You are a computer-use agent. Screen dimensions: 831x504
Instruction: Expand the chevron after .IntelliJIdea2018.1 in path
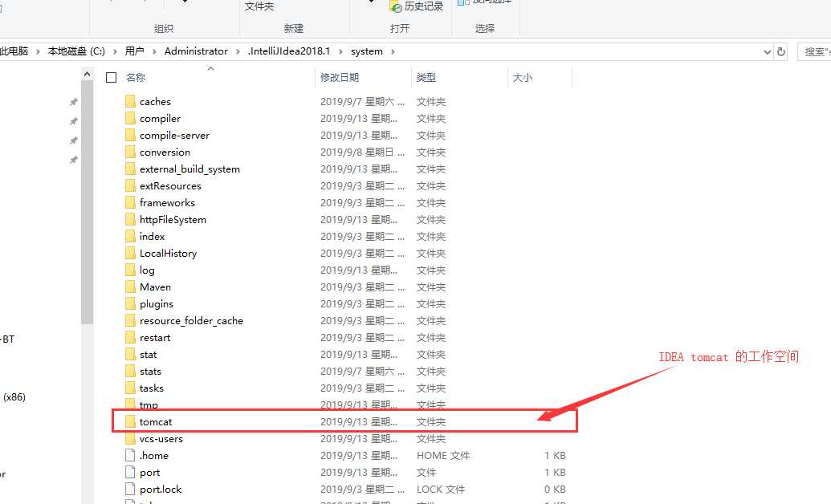click(x=340, y=51)
